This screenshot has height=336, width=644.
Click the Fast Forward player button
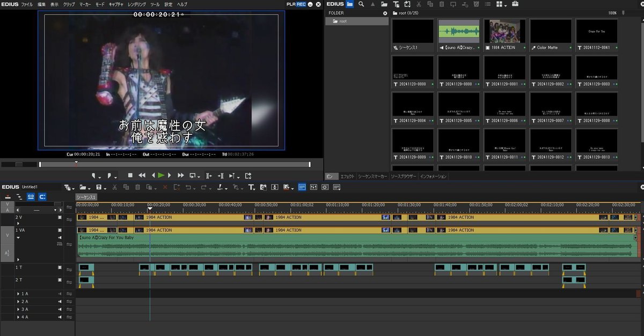coord(181,176)
